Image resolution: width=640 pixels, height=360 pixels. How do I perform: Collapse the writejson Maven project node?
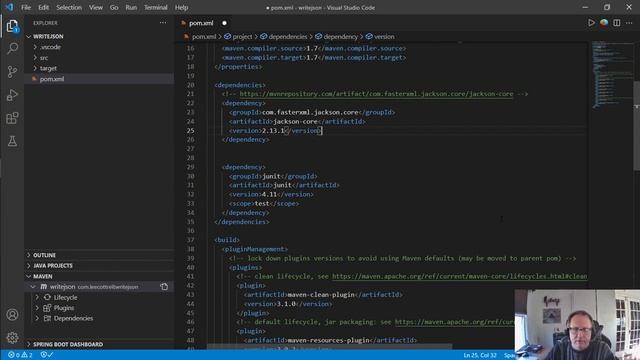point(33,287)
